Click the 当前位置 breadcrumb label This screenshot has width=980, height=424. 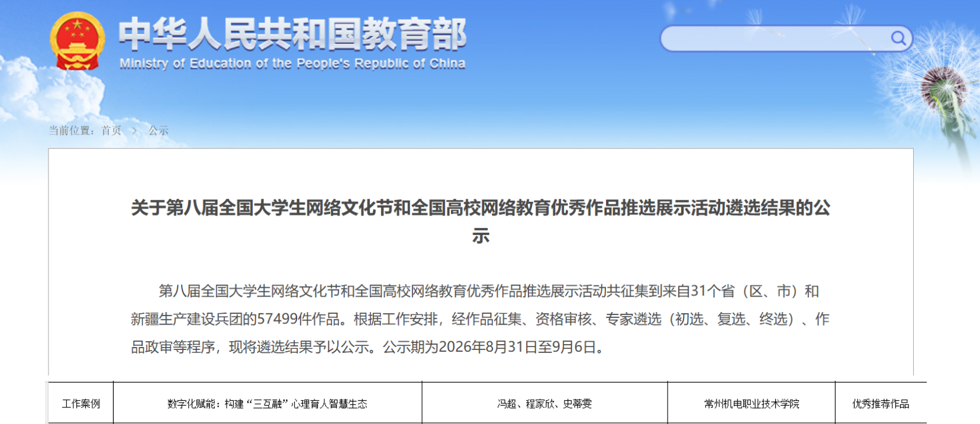coord(71,130)
